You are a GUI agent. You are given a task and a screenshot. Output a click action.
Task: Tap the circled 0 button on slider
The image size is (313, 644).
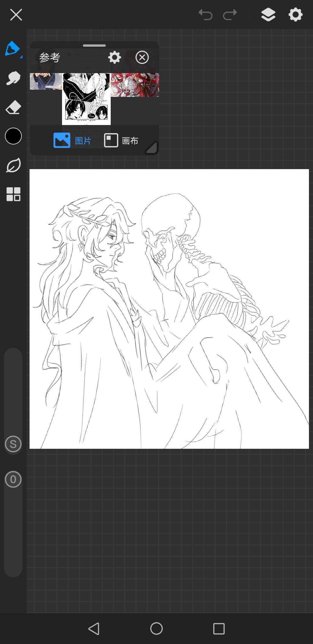[x=13, y=480]
